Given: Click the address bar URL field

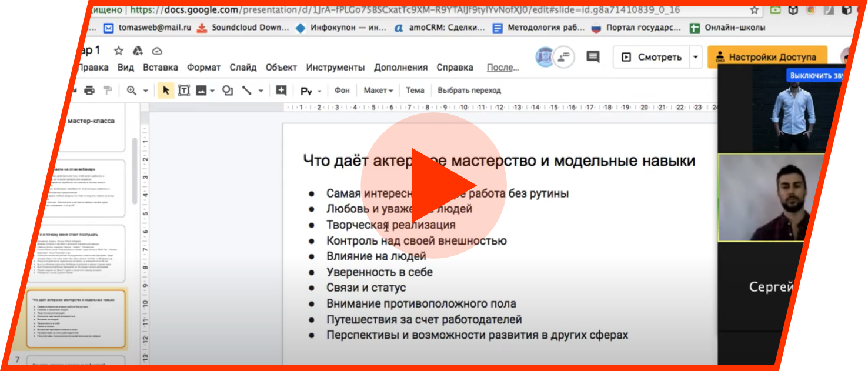Looking at the screenshot, I should click(405, 9).
